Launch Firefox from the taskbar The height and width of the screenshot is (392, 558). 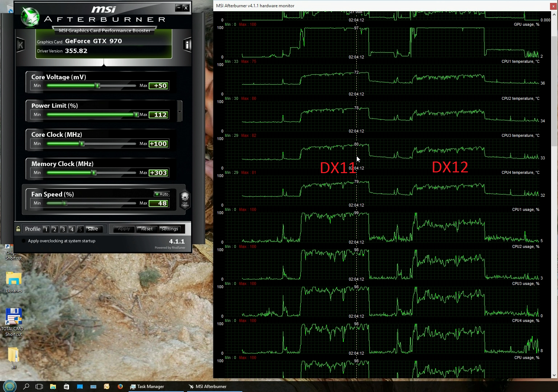[120, 387]
